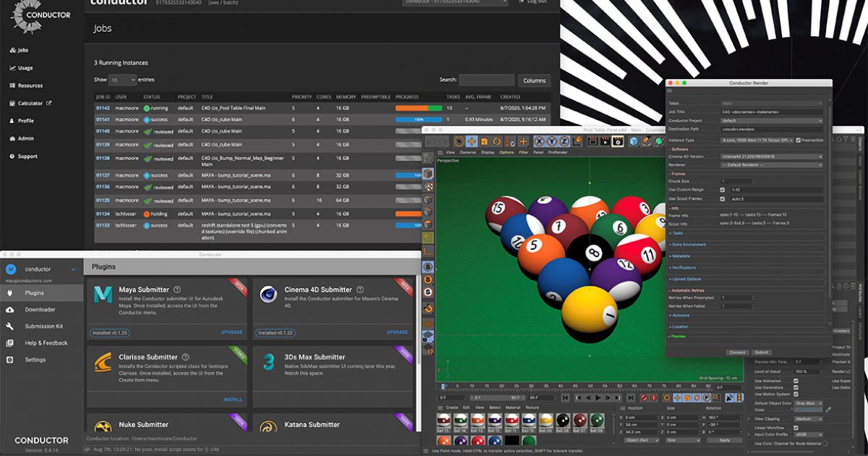Click the Render to Picture Viewer icon
The width and height of the screenshot is (868, 456).
(605, 141)
